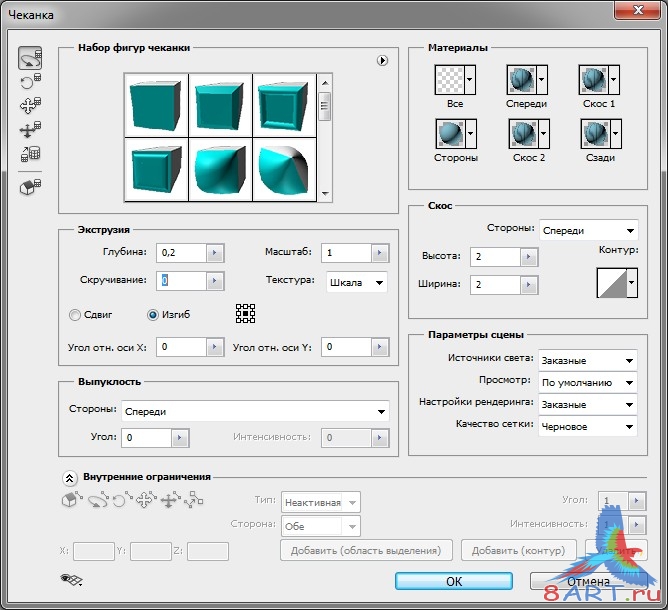Open the Сторона dropdown showing Обе
Image resolution: width=668 pixels, height=610 pixels.
(x=321, y=526)
